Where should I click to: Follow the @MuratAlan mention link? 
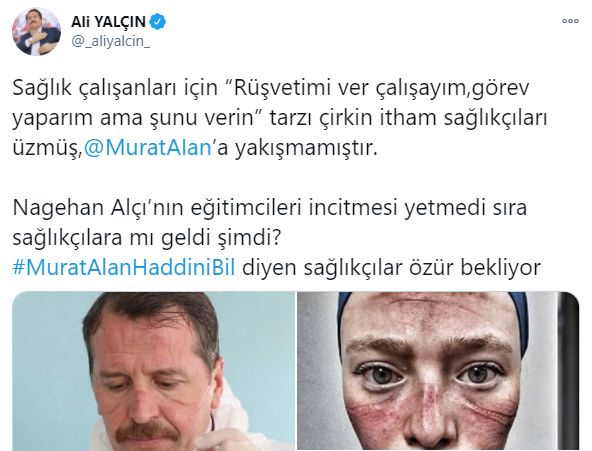148,148
